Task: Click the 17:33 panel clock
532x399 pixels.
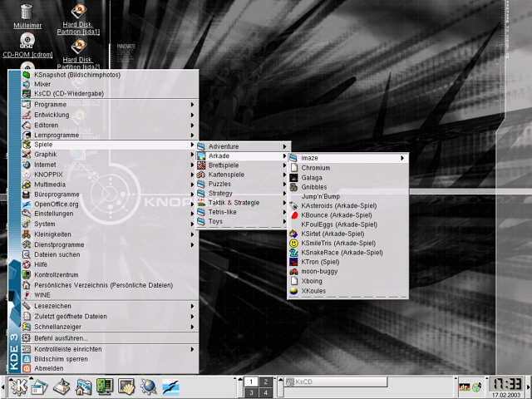Action: point(505,384)
